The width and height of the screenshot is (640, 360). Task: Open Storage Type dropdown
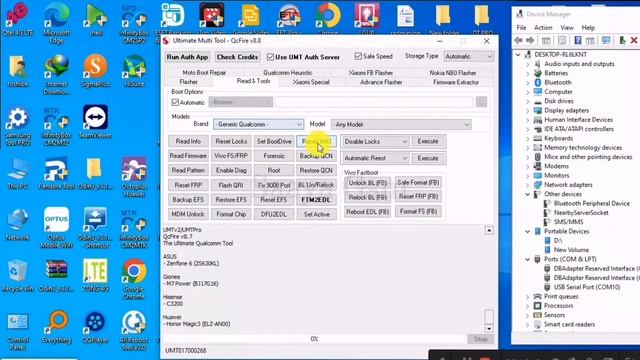pos(468,56)
